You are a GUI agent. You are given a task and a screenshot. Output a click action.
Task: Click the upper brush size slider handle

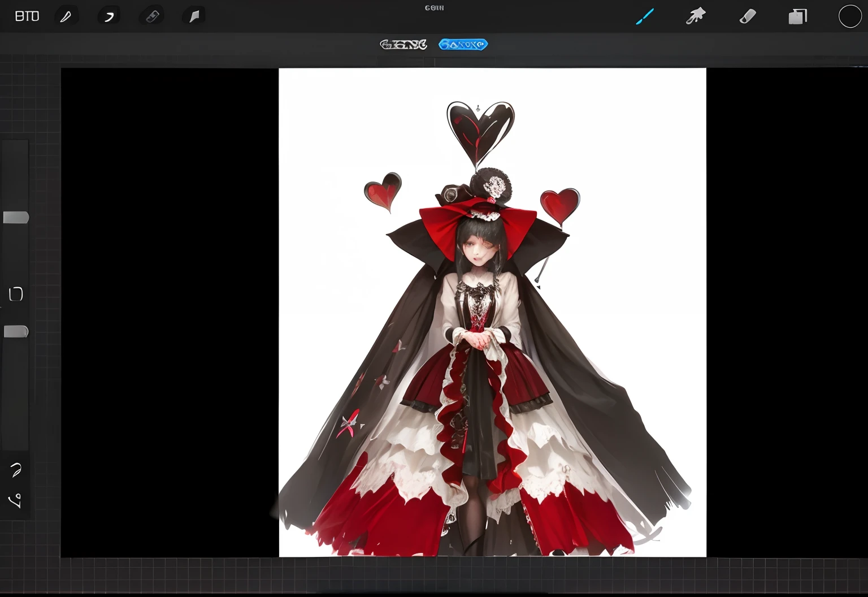click(x=16, y=218)
